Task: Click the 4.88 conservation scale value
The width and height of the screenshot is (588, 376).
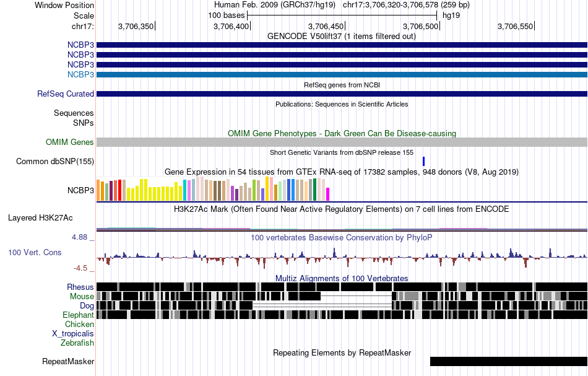Action: point(79,237)
